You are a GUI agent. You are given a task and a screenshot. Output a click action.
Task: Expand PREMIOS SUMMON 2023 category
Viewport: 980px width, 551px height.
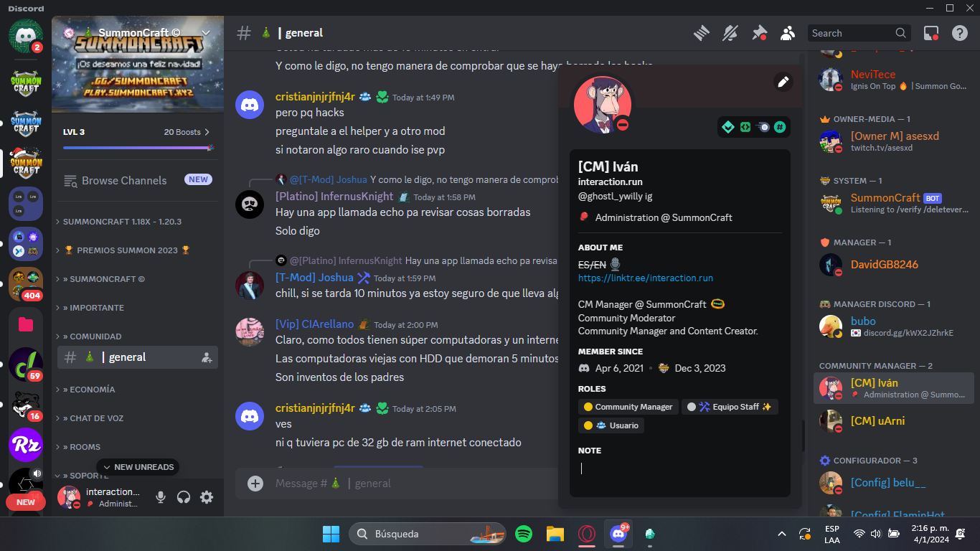pyautogui.click(x=123, y=250)
